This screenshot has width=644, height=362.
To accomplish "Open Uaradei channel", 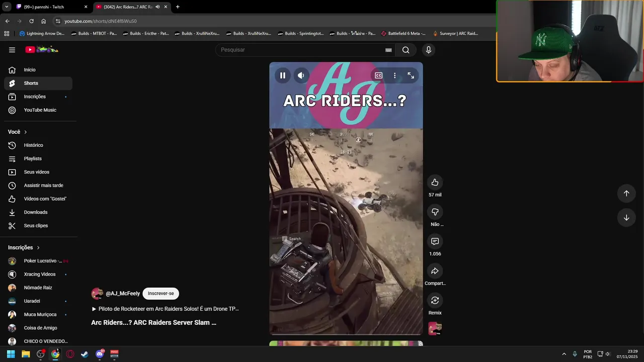I will (x=38, y=301).
